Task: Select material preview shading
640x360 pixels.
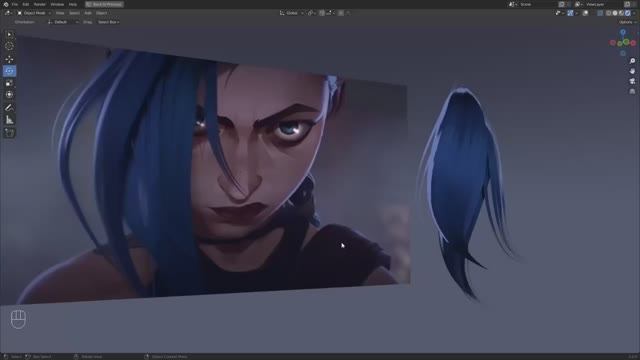Action: pos(621,13)
